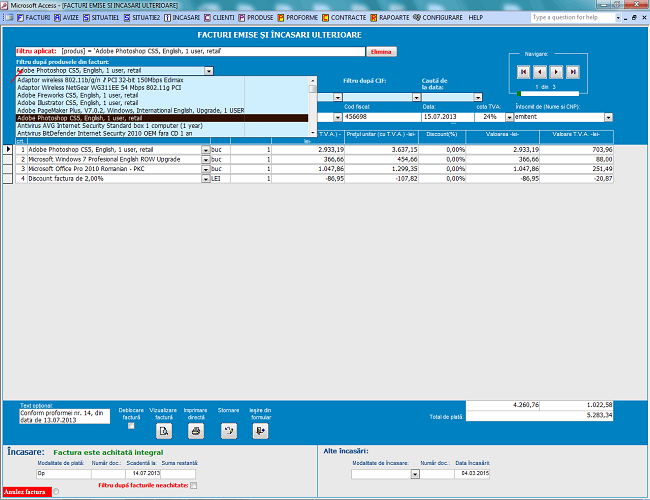Click the PROFORME menu icon
650x500 pixels.
(x=281, y=18)
